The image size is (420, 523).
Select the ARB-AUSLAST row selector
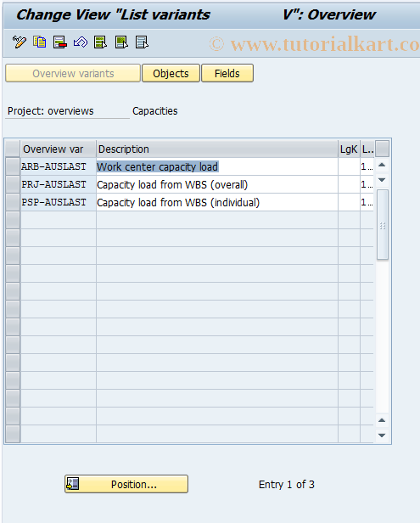click(x=13, y=166)
